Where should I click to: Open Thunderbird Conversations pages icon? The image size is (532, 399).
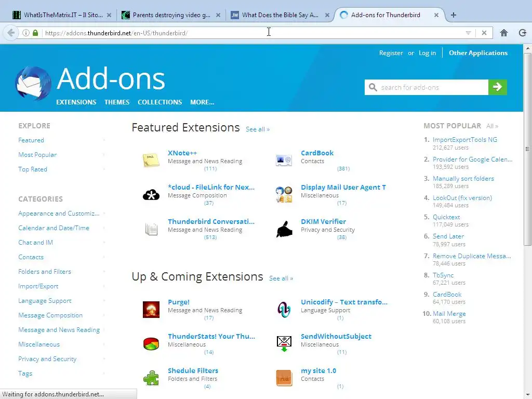(151, 229)
